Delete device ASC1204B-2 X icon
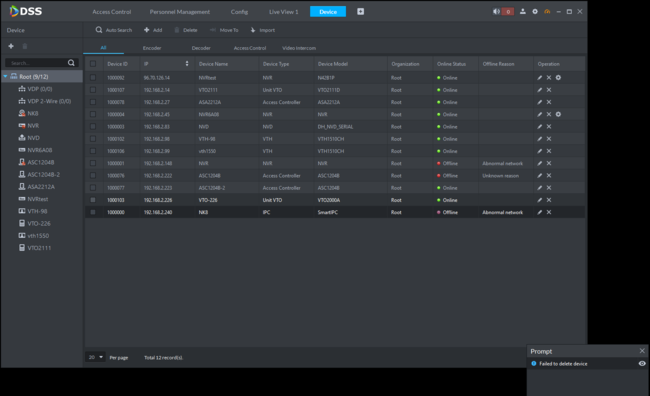This screenshot has width=650, height=396. point(549,188)
